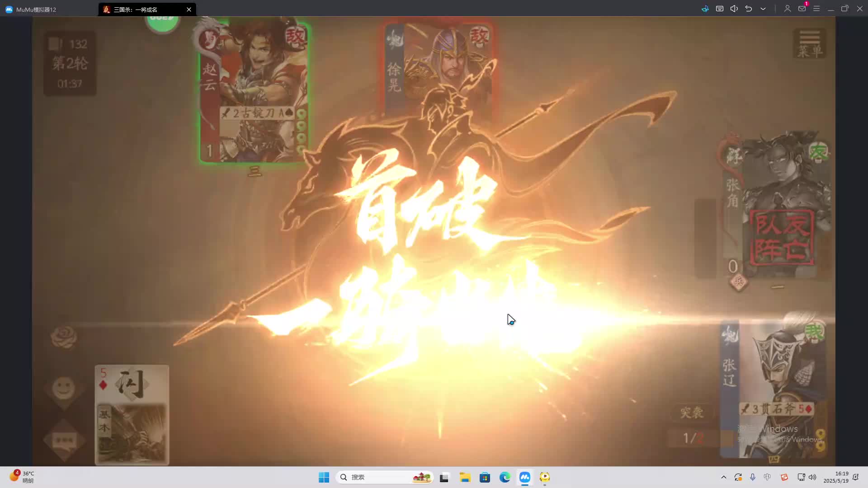Activate the 突袭 skill button

(692, 413)
